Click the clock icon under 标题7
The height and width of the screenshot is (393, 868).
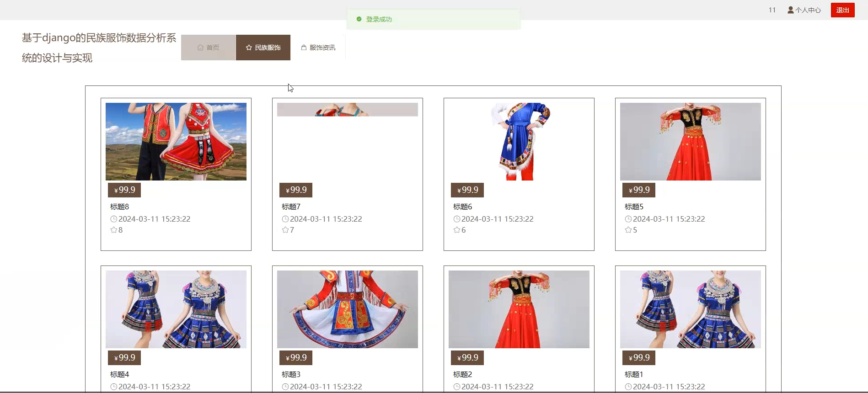coord(285,219)
